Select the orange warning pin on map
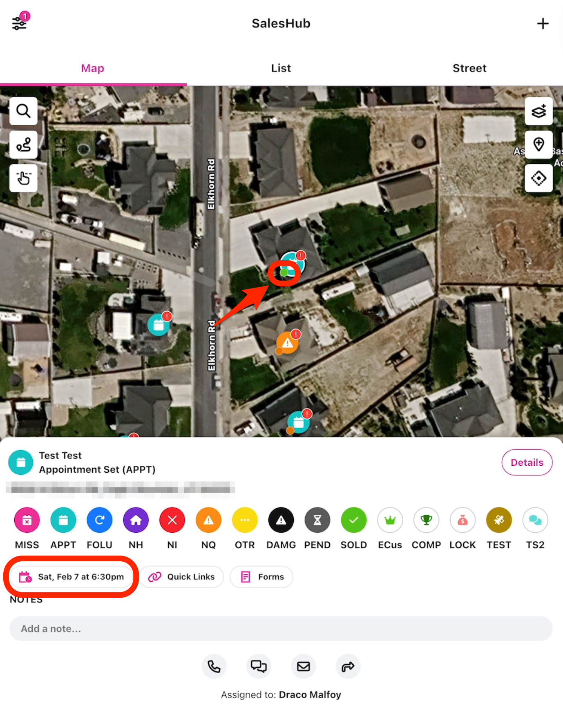This screenshot has height=728, width=563. tap(288, 343)
